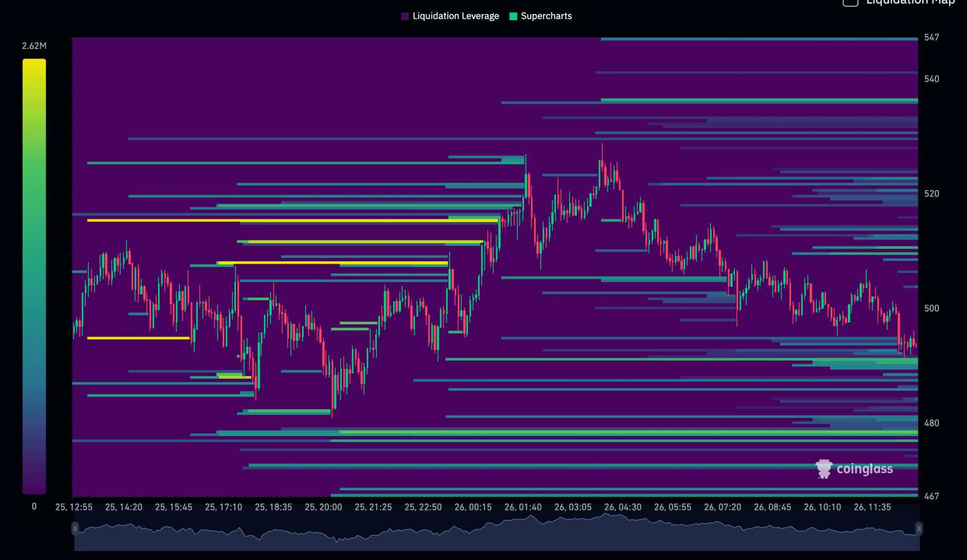This screenshot has width=967, height=560.
Task: Click the purple Liquidation Leverage legend swatch
Action: tap(405, 16)
